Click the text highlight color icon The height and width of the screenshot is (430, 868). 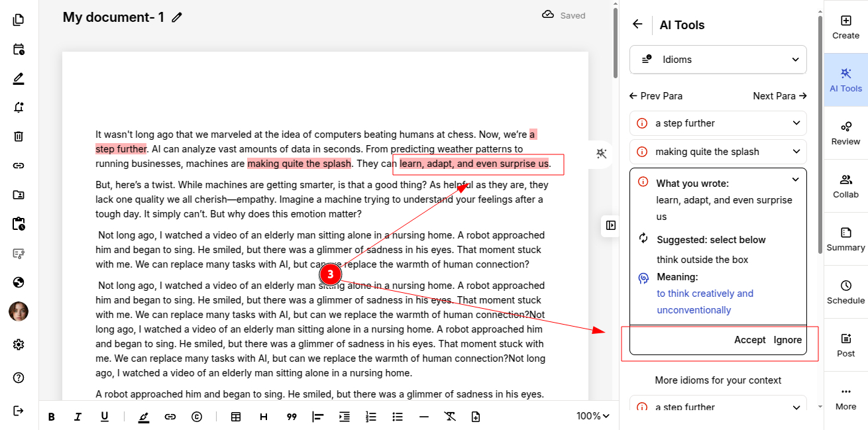pos(144,417)
